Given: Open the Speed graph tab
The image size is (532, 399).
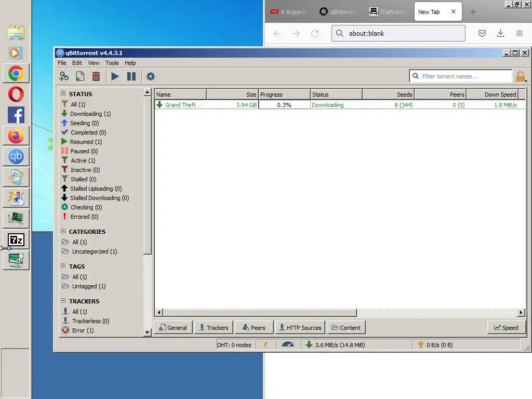Looking at the screenshot, I should tap(506, 328).
